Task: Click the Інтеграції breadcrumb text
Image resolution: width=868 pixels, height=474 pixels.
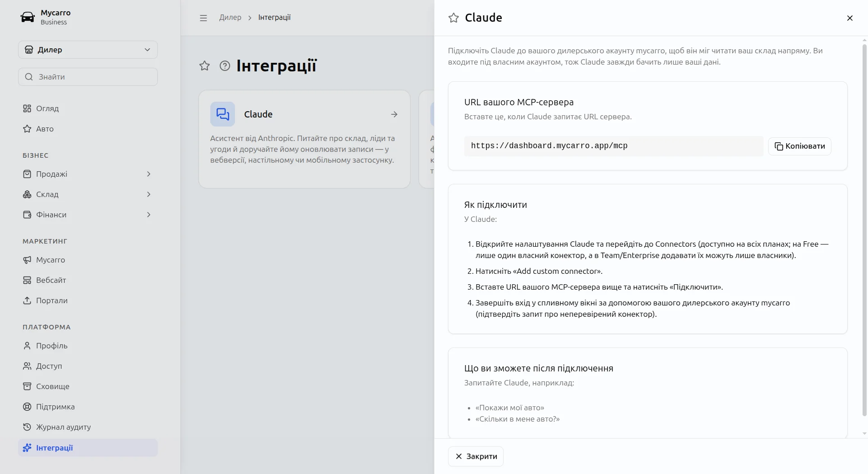Action: click(x=275, y=18)
